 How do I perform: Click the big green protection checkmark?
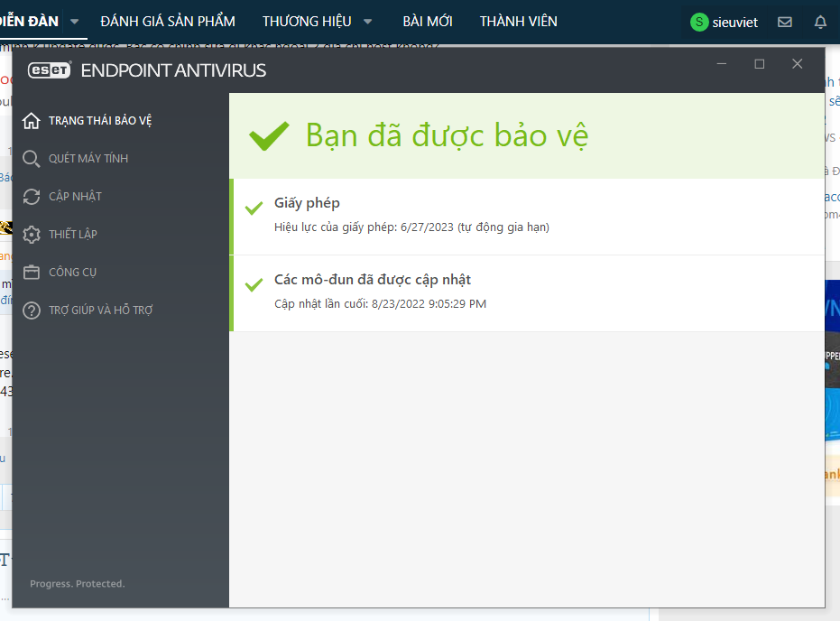coord(269,135)
